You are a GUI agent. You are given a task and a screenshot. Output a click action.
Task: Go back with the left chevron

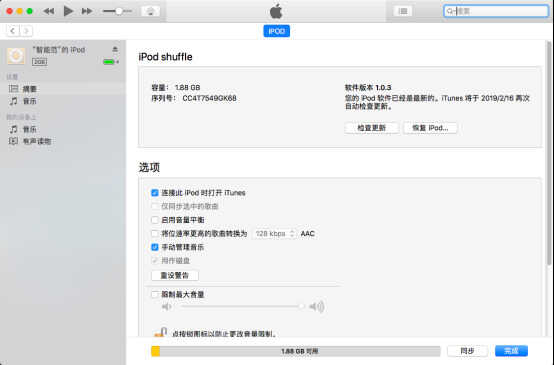(x=13, y=31)
